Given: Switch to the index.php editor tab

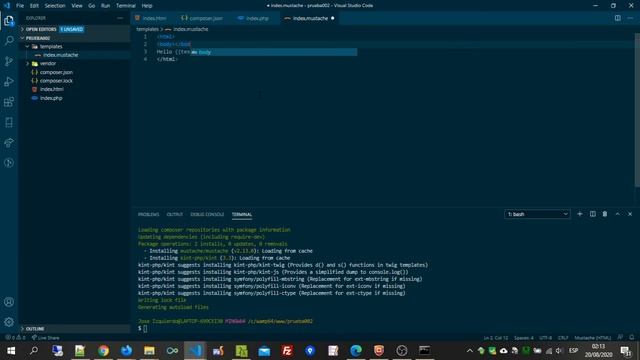Looking at the screenshot, I should [x=257, y=18].
